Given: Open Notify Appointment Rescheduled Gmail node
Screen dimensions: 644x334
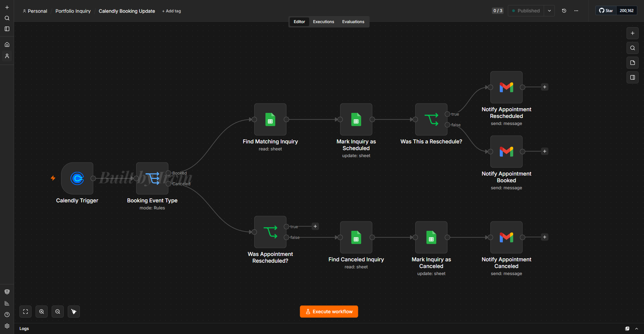Looking at the screenshot, I should click(506, 87).
